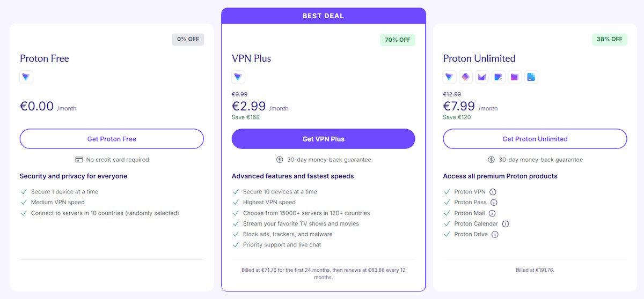Click the BEST DEAL banner
Image resolution: width=644 pixels, height=299 pixels.
pos(323,16)
